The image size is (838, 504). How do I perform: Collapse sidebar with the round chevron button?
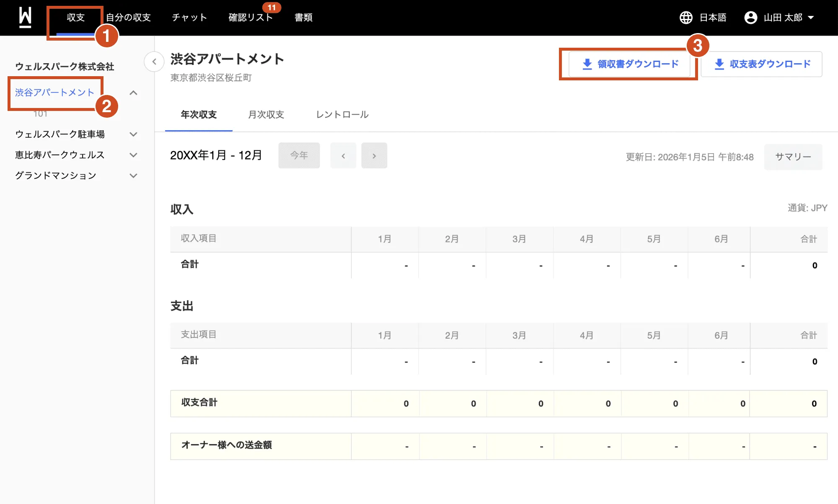click(x=154, y=62)
